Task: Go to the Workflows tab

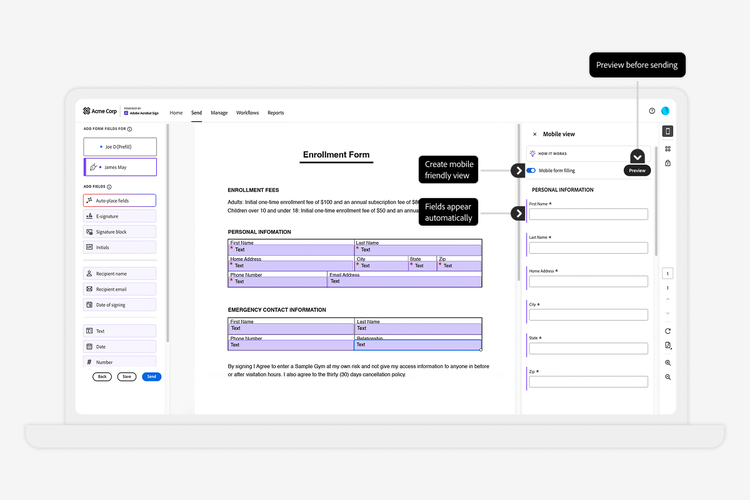Action: [x=247, y=113]
